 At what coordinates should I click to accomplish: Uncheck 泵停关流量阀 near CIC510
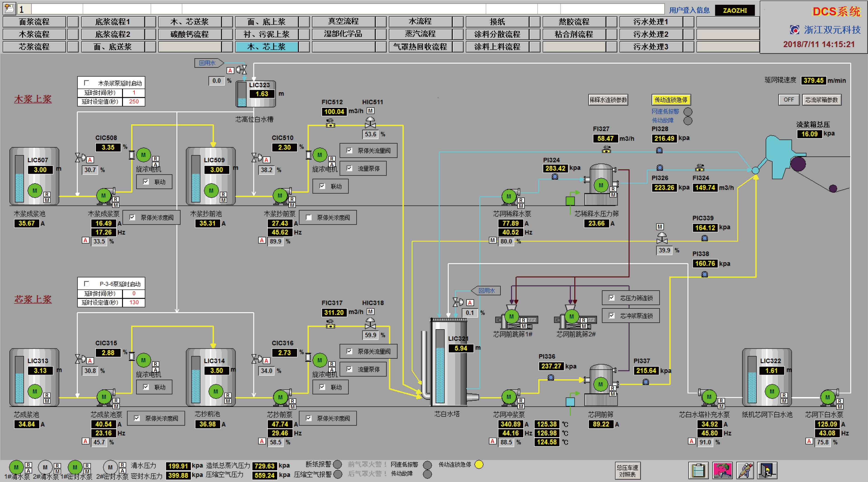pos(349,150)
